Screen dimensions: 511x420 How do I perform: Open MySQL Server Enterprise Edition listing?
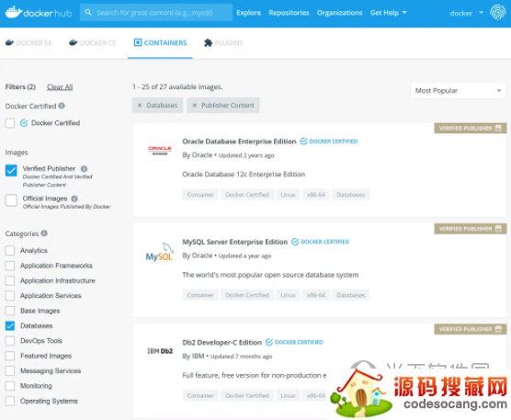click(235, 242)
